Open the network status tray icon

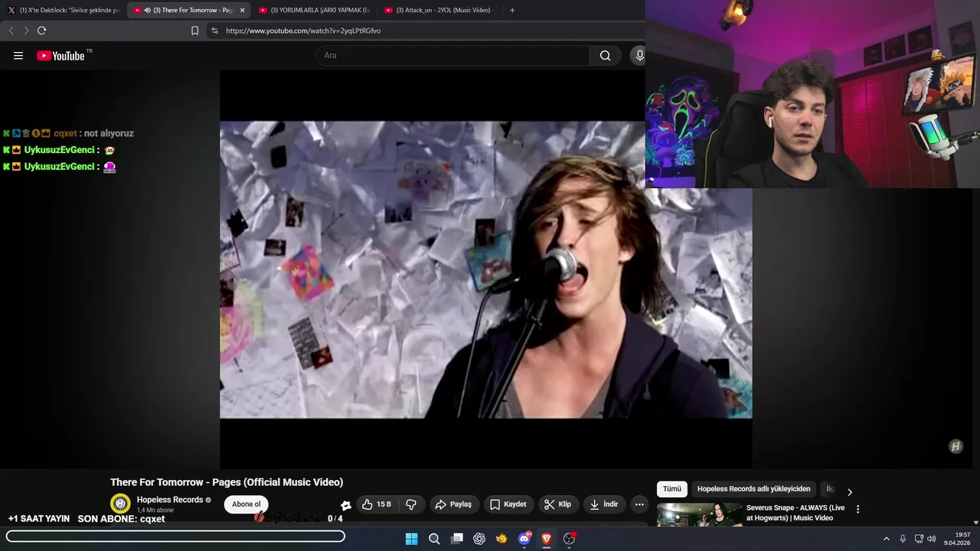(x=919, y=539)
